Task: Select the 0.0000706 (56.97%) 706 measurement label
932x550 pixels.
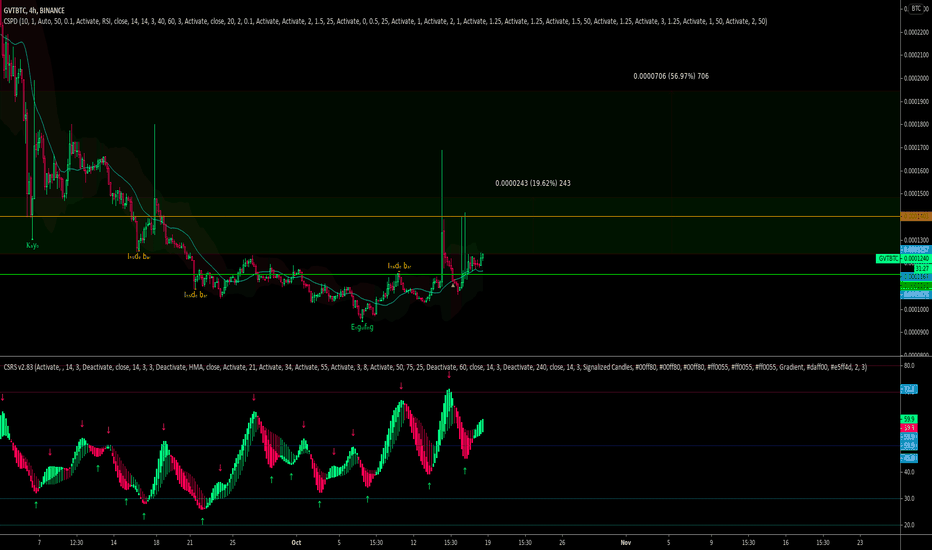Action: click(670, 76)
